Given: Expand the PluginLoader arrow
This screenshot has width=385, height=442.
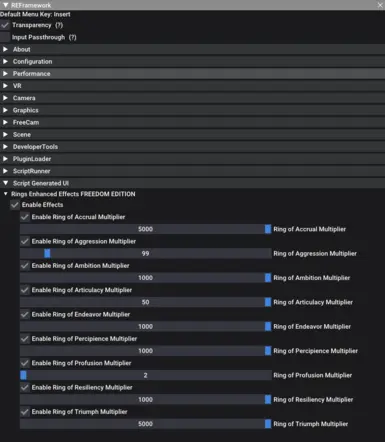Looking at the screenshot, I should point(5,159).
